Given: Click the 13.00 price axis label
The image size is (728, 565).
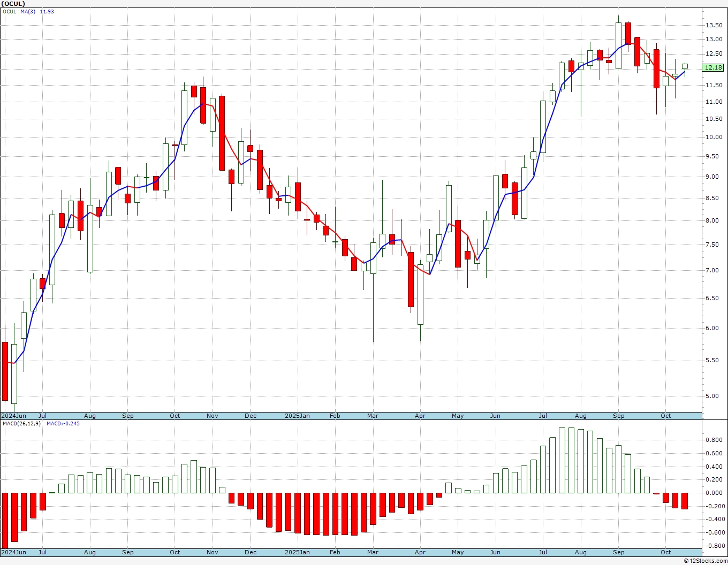Looking at the screenshot, I should tap(714, 39).
